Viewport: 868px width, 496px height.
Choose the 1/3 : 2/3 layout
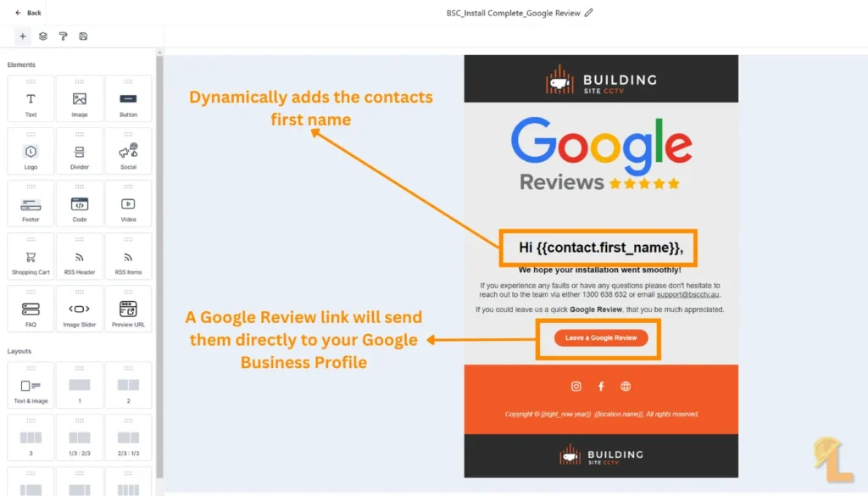[x=80, y=437]
